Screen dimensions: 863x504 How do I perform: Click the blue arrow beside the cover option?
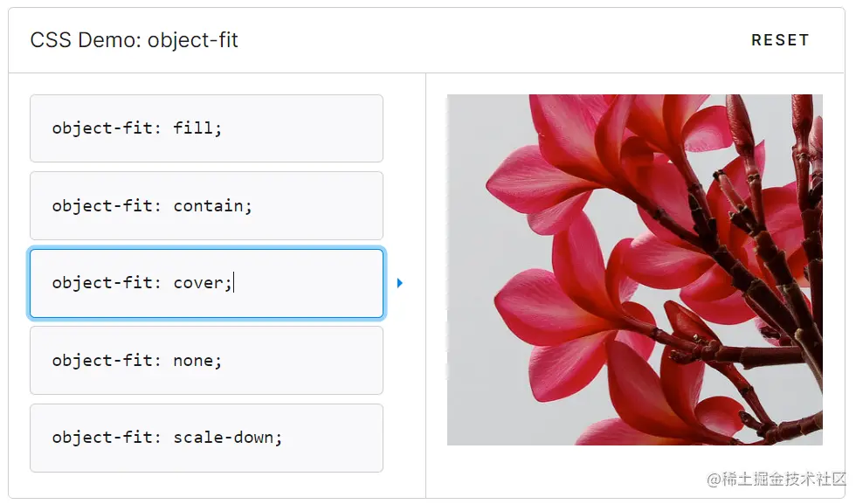[400, 283]
